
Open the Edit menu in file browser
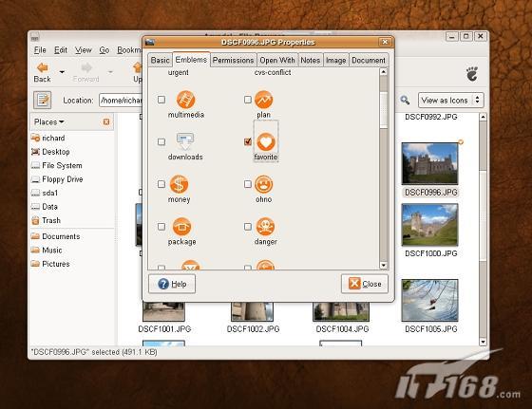click(61, 50)
